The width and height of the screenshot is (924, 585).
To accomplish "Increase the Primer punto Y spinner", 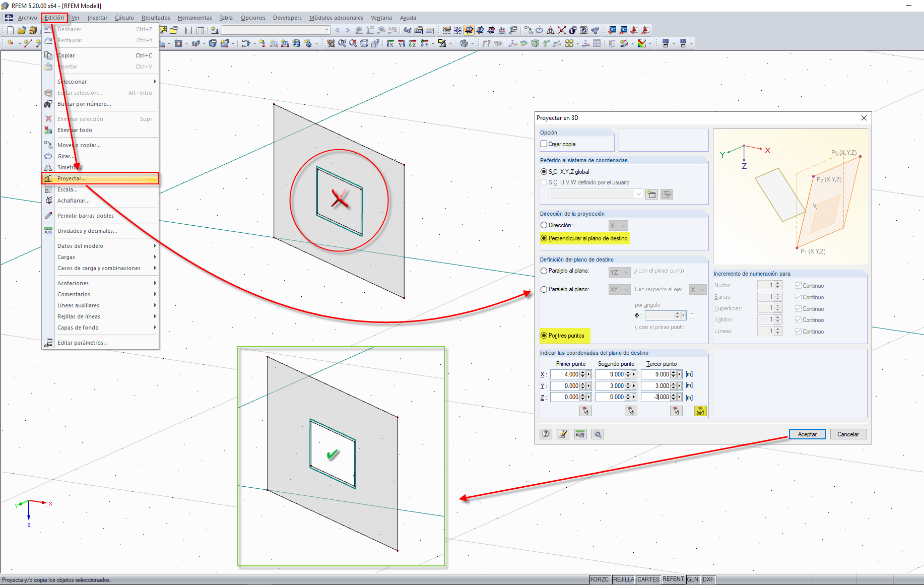I will (583, 384).
